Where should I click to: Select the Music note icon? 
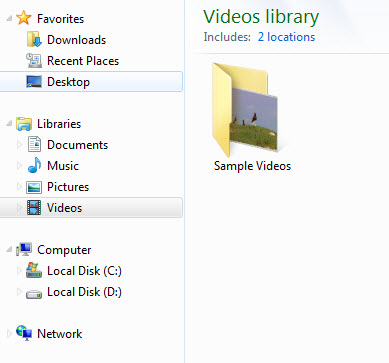pos(34,165)
